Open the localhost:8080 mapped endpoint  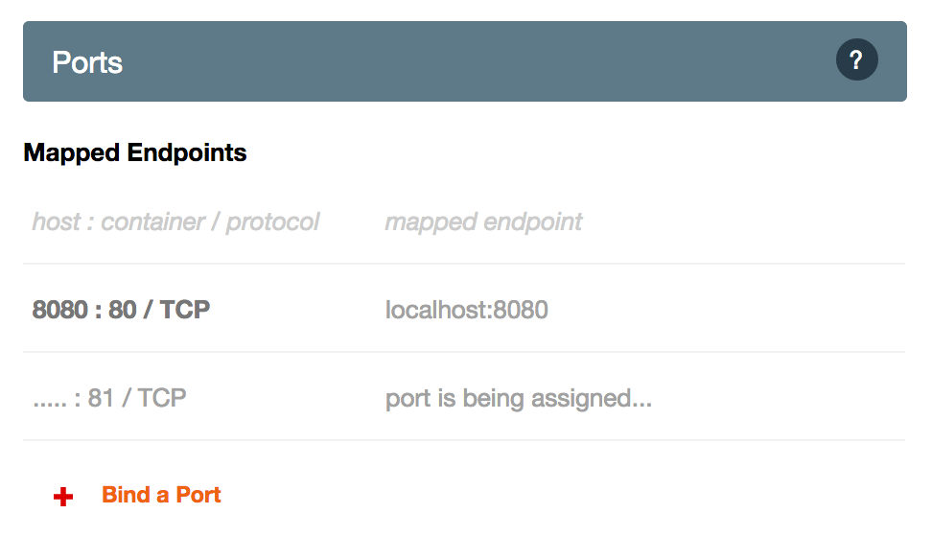[x=467, y=310]
